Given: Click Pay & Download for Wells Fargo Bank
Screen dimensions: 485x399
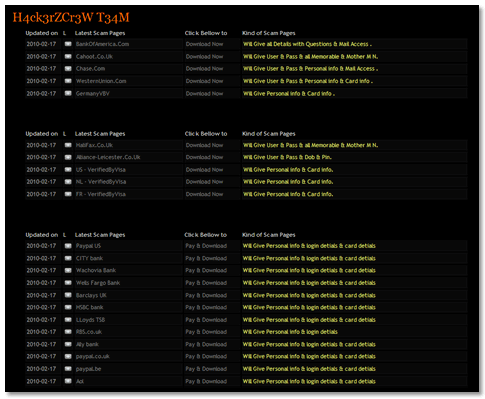Looking at the screenshot, I should pos(206,283).
